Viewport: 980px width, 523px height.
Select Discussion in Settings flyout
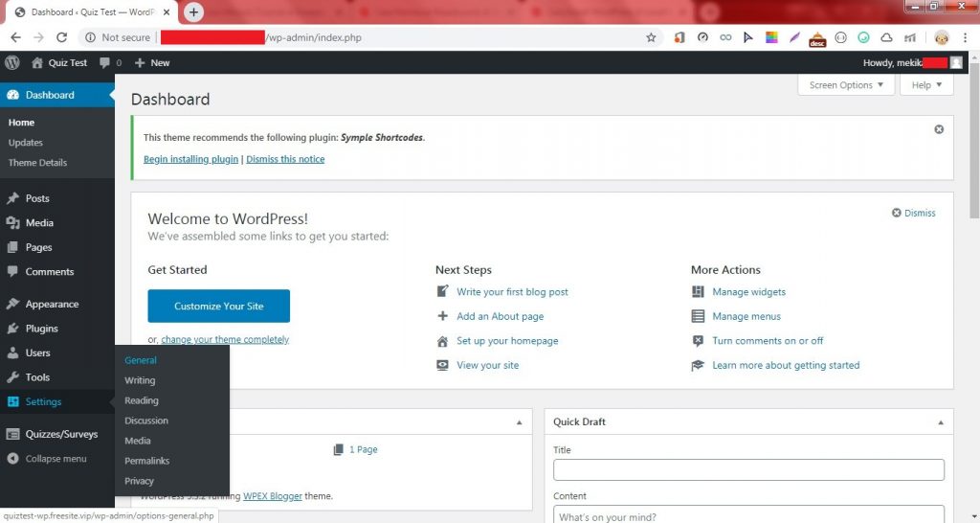(x=146, y=421)
